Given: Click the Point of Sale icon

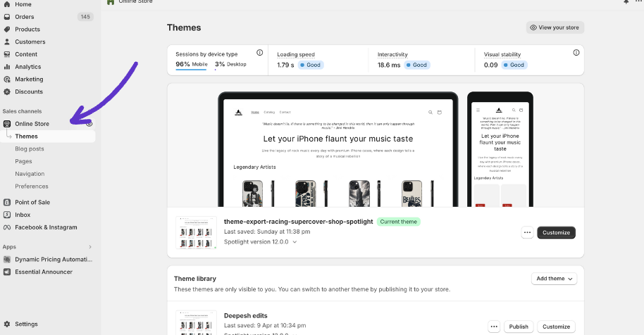Looking at the screenshot, I should coord(7,202).
